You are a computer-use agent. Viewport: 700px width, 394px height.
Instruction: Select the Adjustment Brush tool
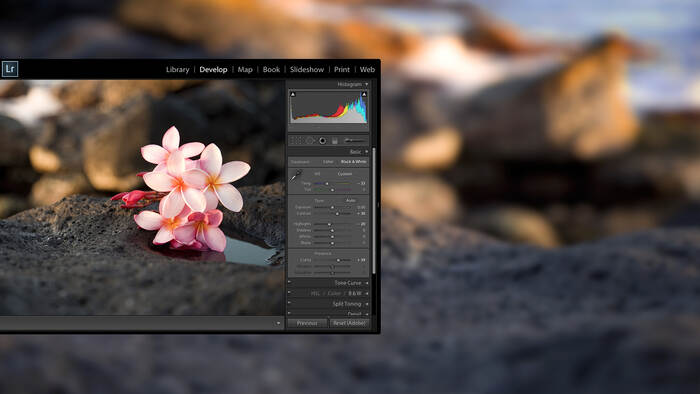point(355,140)
